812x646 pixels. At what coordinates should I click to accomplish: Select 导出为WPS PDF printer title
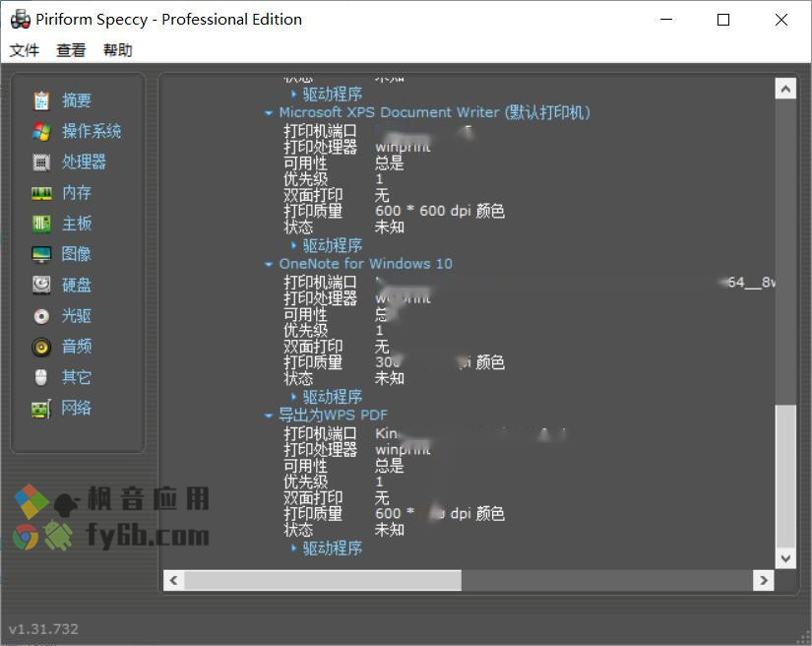click(x=333, y=415)
